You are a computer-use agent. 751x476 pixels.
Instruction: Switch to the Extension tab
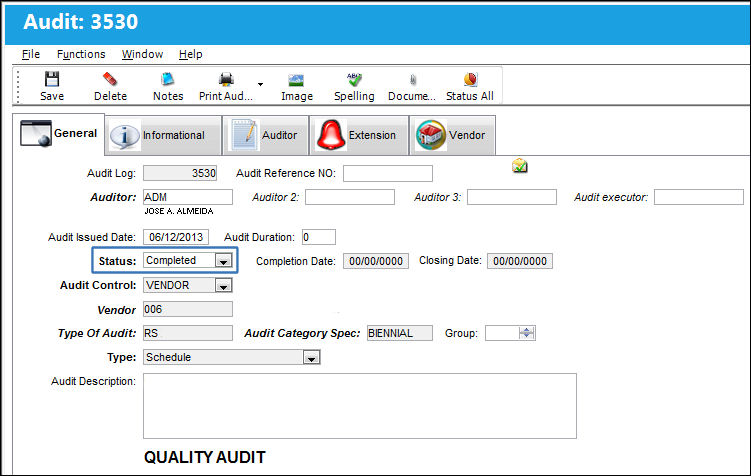click(x=359, y=136)
